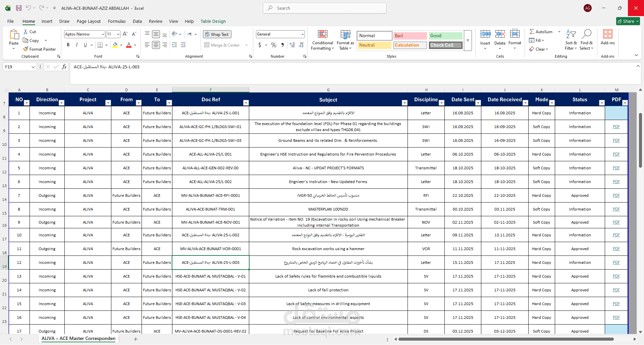Apply the Bad cell style
Viewport: 644px width, 345px height.
point(410,36)
